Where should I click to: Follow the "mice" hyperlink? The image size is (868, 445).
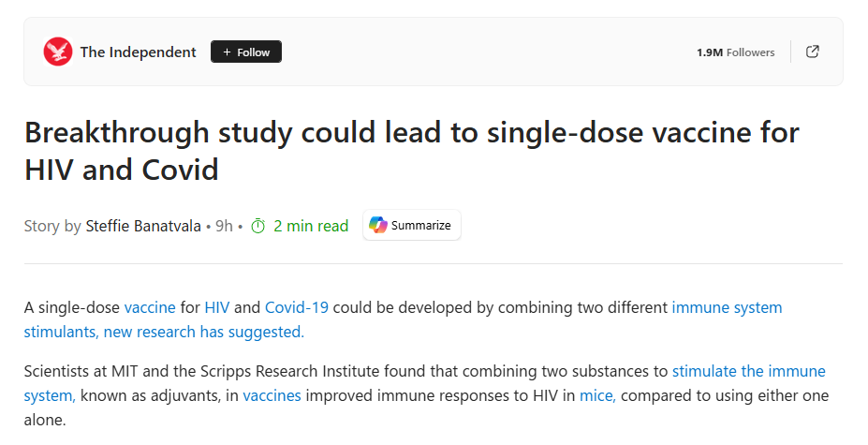[597, 396]
